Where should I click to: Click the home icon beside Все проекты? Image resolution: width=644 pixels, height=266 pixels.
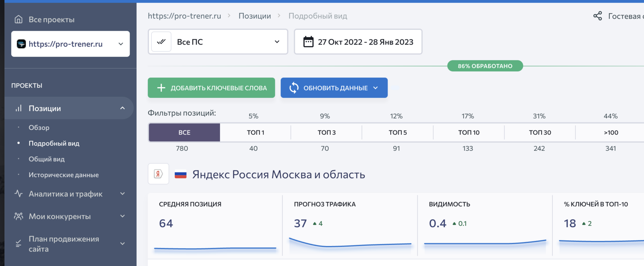point(18,19)
